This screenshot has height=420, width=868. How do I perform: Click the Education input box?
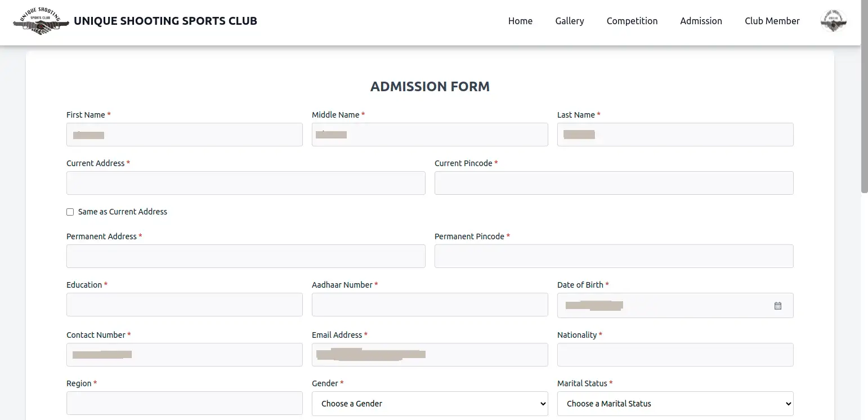coord(184,305)
